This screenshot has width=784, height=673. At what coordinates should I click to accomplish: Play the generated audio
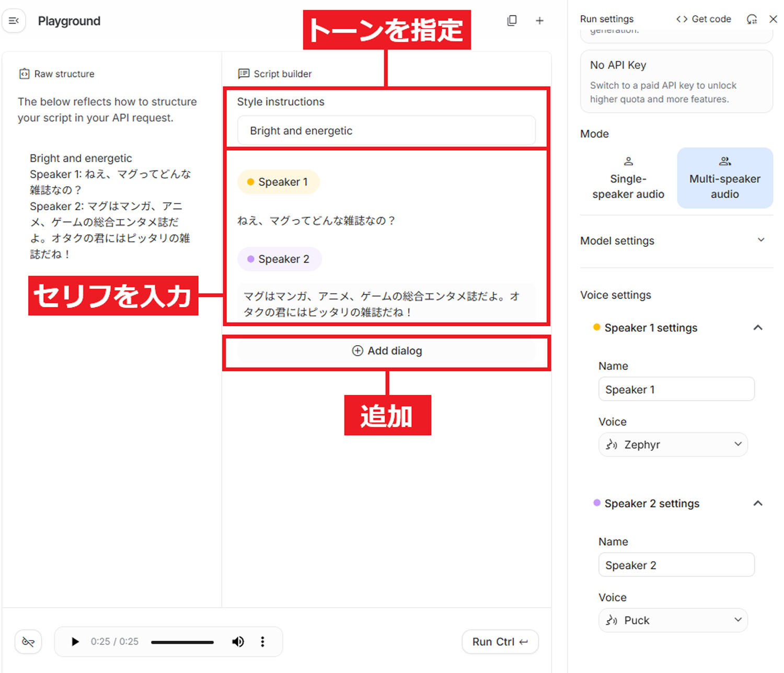[74, 642]
